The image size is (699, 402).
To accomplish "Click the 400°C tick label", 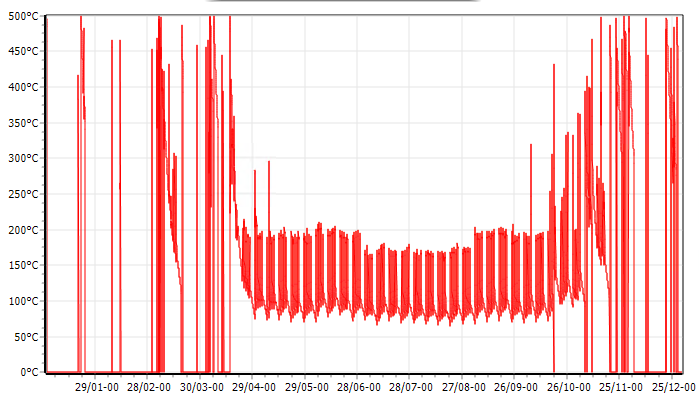I will tap(22, 87).
